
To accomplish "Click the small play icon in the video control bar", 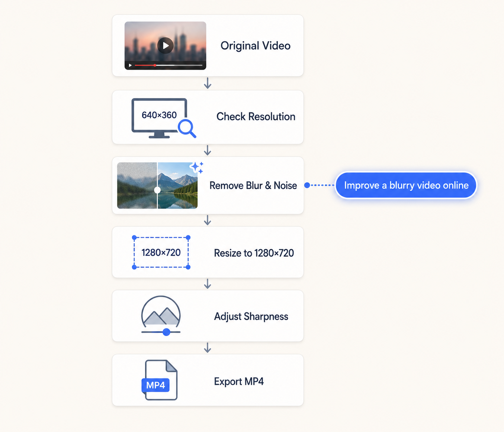I will pos(130,65).
